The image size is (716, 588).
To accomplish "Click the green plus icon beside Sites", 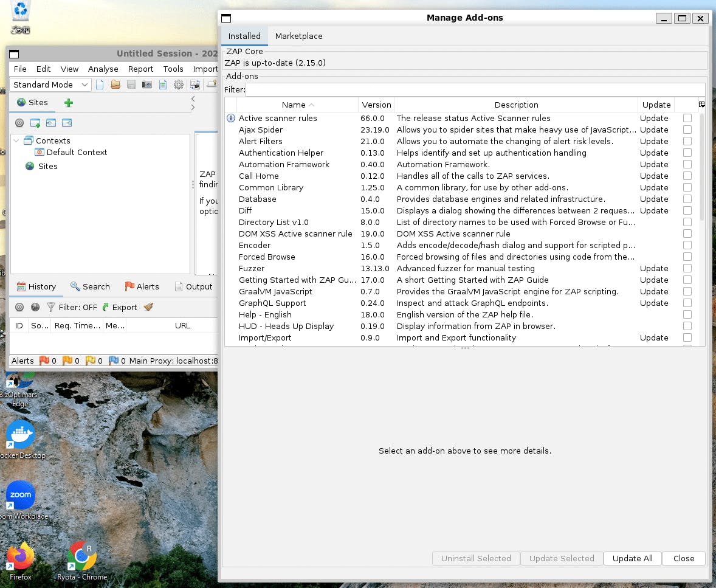I will pos(69,103).
